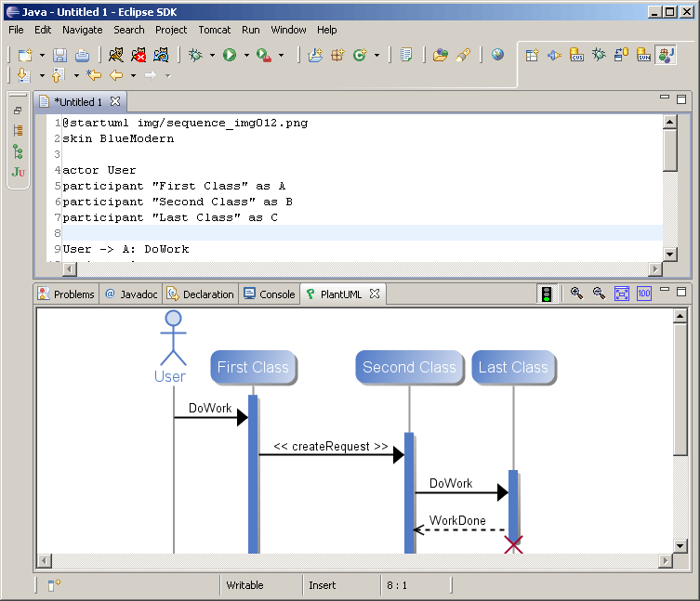Switch to the Console tab
The height and width of the screenshot is (601, 700).
270,294
